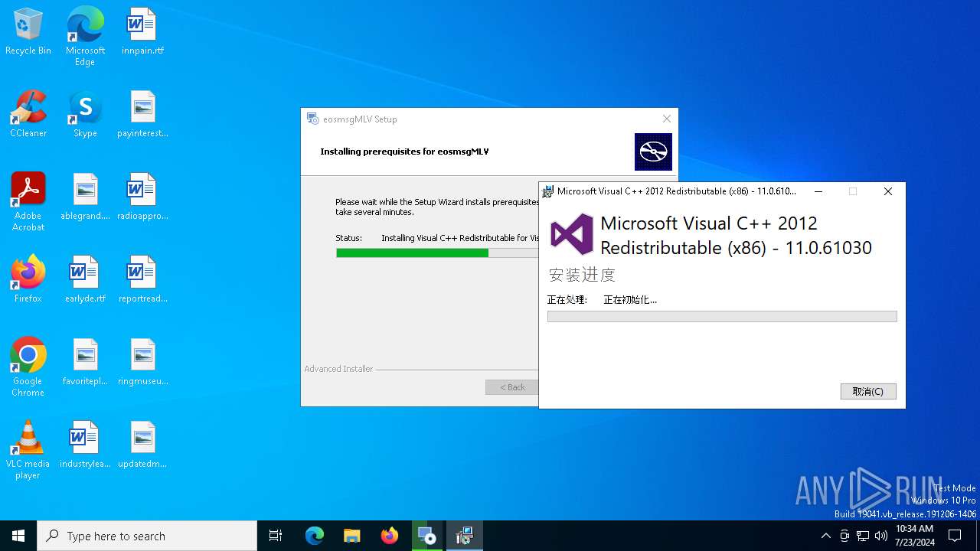Select the ablegrand image file

[85, 197]
